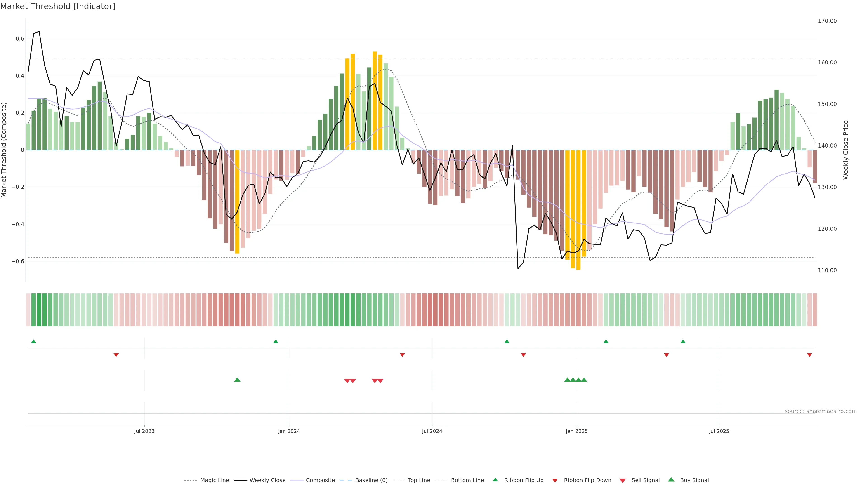
Task: Click the darkest green ribbon cell at far left
Action: coord(39,310)
